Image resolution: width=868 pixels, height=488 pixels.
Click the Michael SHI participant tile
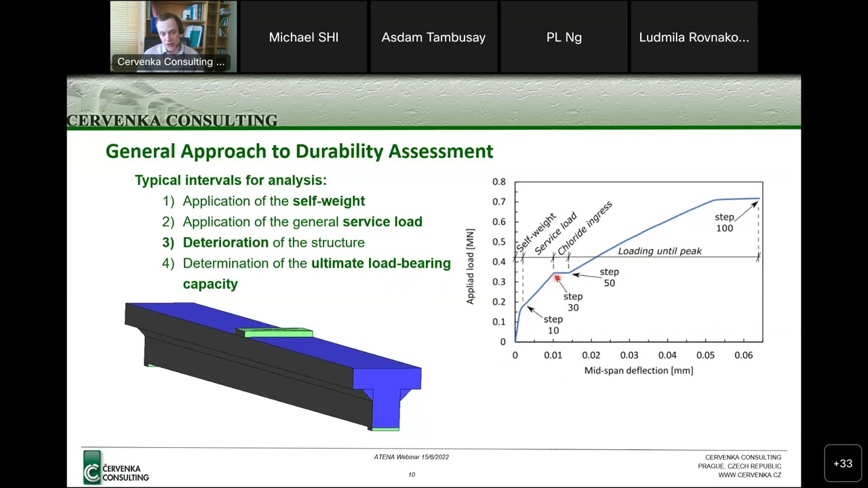coord(304,37)
